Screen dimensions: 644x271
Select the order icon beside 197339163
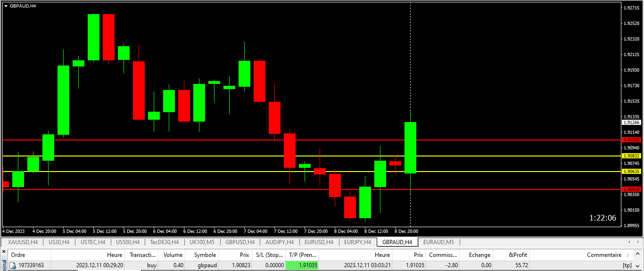pyautogui.click(x=13, y=265)
